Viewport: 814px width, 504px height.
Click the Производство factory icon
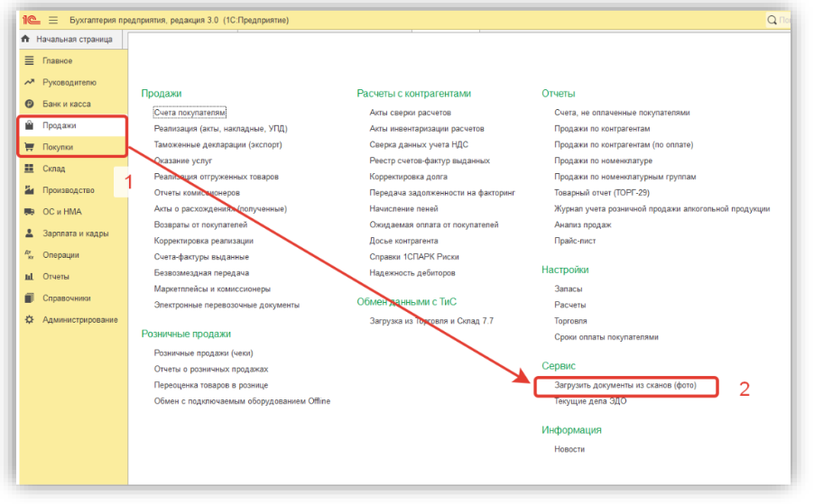pos(30,189)
